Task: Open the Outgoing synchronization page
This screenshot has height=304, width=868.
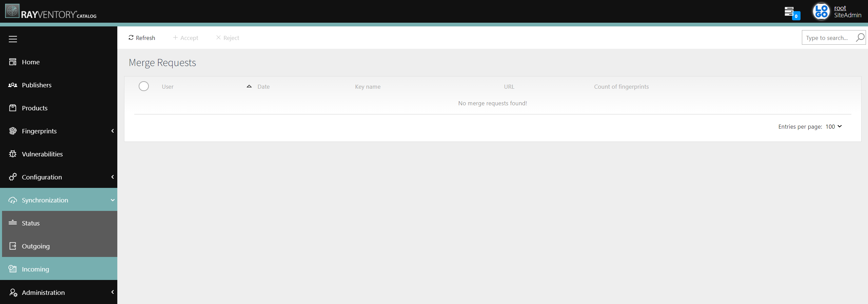Action: (x=36, y=246)
